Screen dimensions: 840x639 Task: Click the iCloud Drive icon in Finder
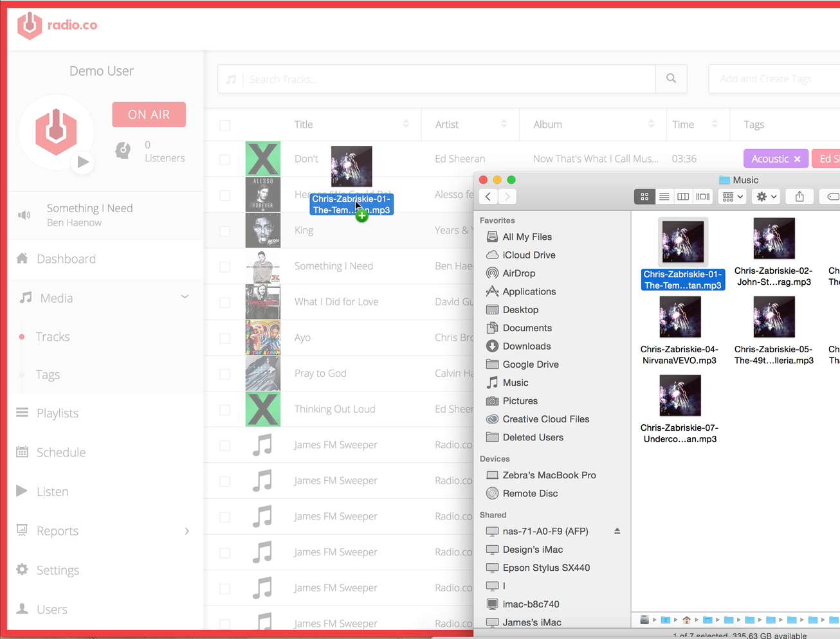point(492,255)
